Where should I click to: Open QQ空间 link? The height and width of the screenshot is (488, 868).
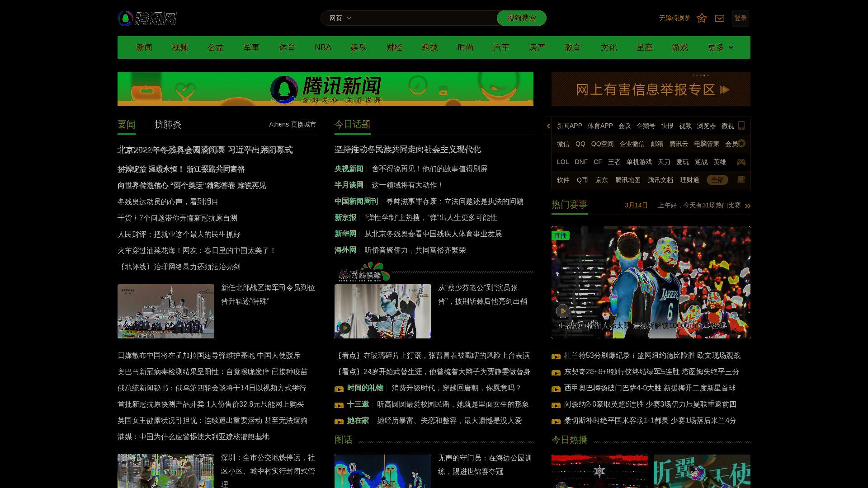point(602,144)
